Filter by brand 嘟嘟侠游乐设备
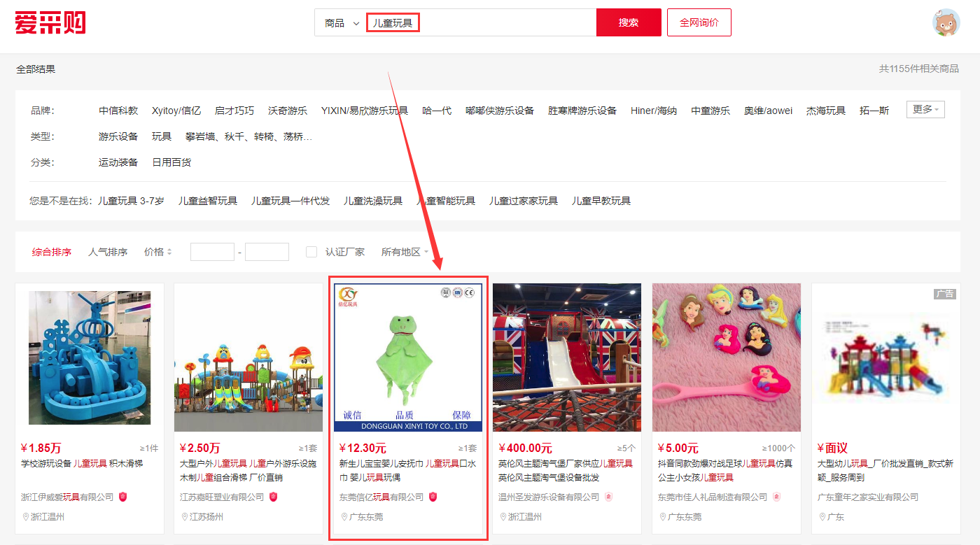 [500, 111]
